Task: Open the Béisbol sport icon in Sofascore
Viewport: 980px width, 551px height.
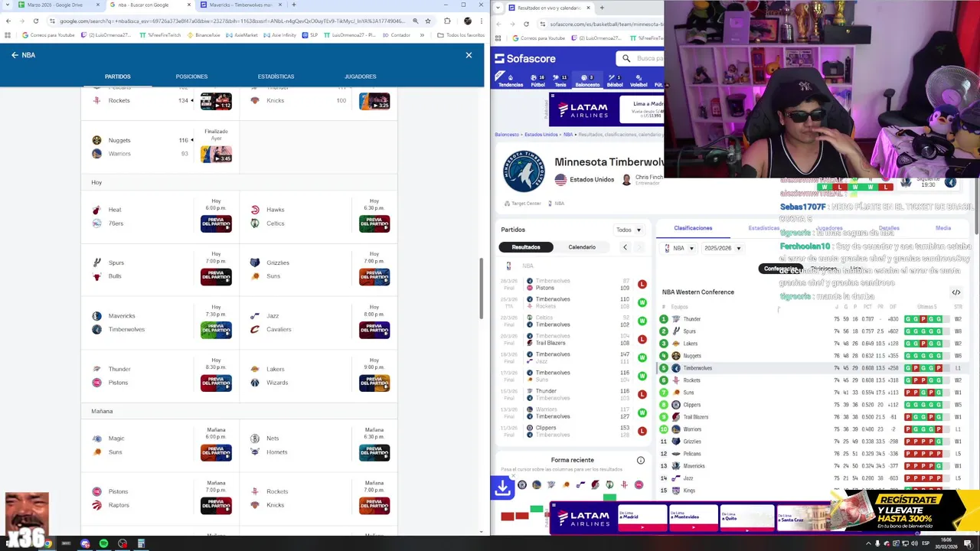Action: pos(615,80)
